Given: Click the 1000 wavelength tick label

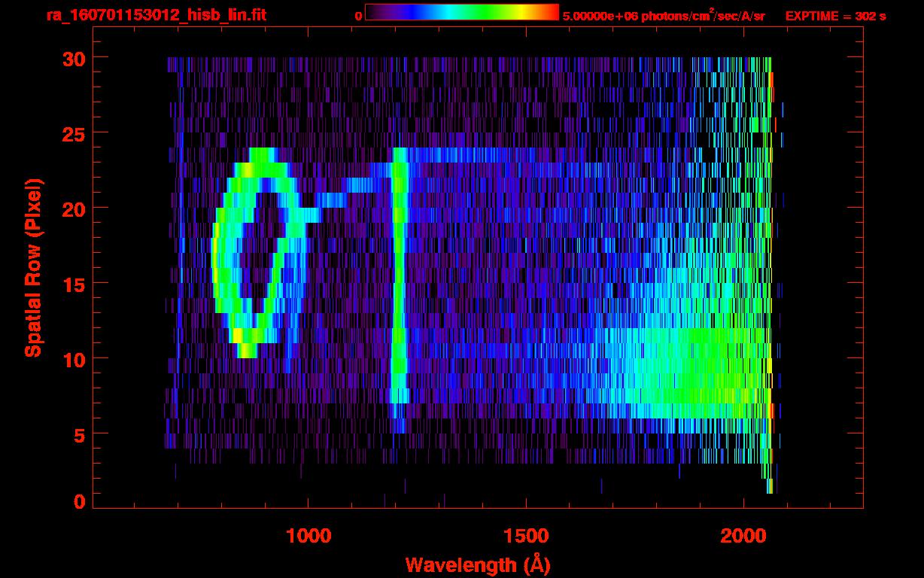Looking at the screenshot, I should [x=308, y=536].
